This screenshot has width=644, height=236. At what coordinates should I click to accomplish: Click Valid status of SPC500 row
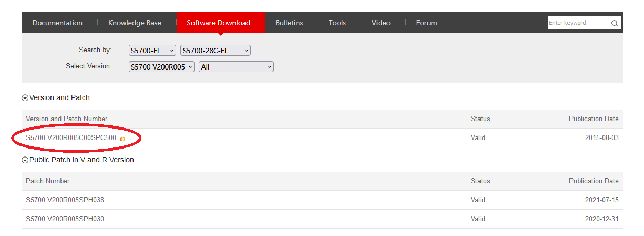pyautogui.click(x=478, y=138)
